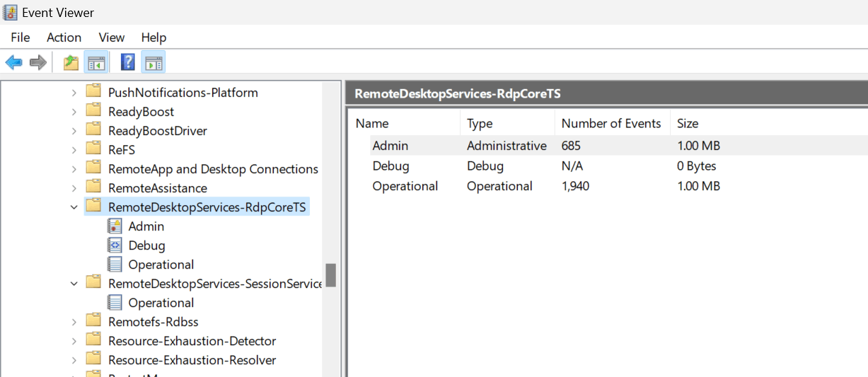Expand RemoteApp and Desktop Connections node

pos(74,169)
